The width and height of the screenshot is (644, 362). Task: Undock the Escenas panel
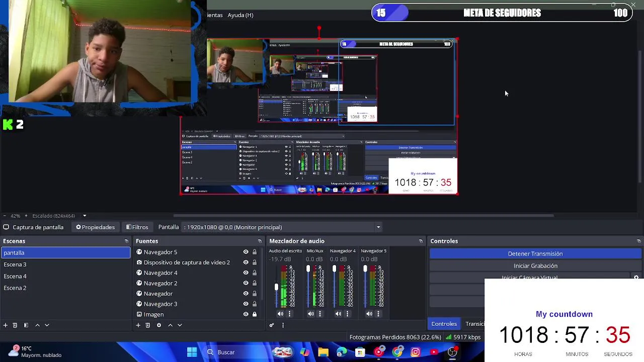[x=126, y=241]
